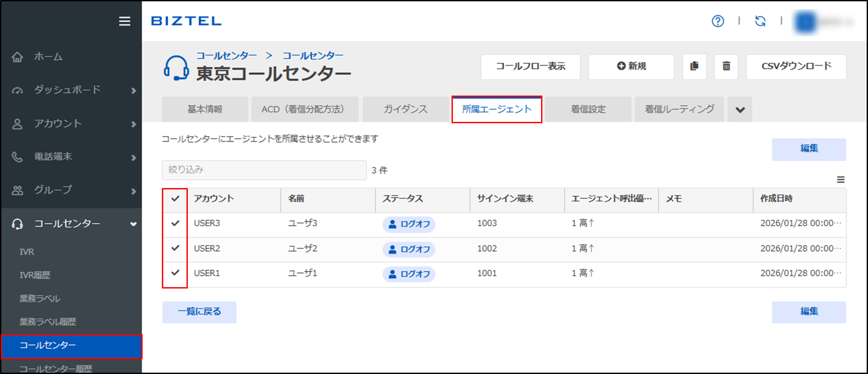Click the copy (duplicate) icon button
868x374 pixels.
(x=694, y=66)
